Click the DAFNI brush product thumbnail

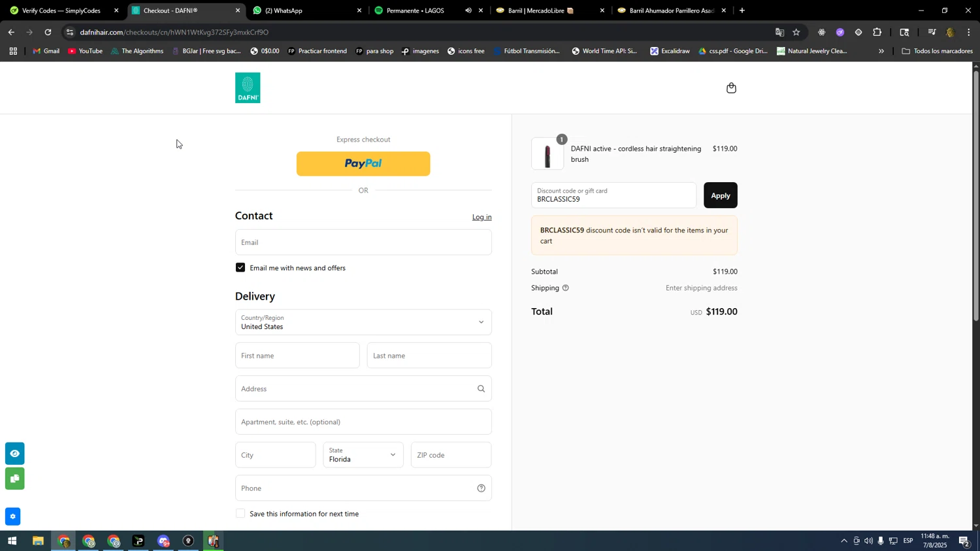click(547, 154)
